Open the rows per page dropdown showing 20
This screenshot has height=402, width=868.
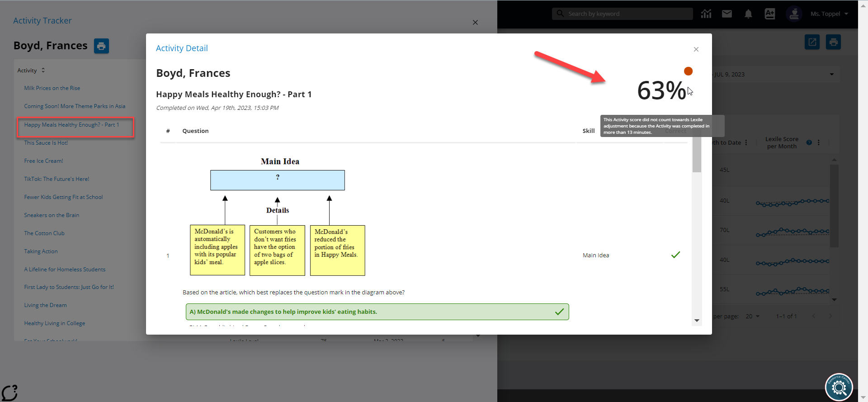click(x=753, y=316)
